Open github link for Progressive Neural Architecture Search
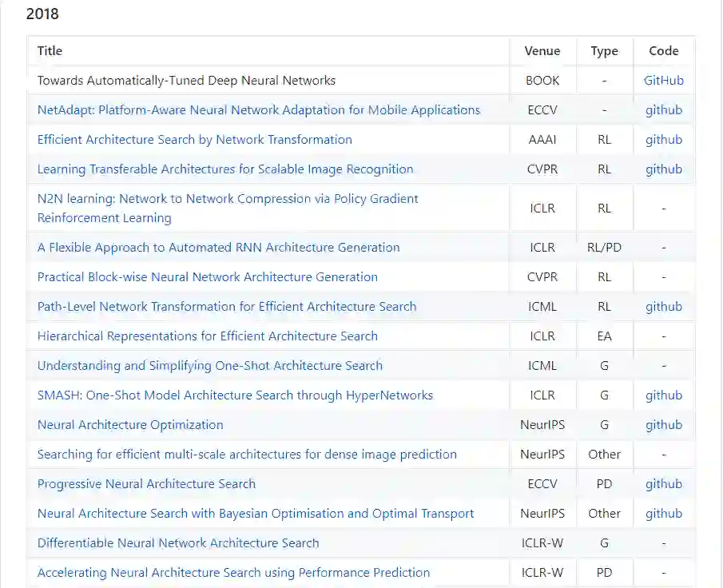This screenshot has height=588, width=723. coord(664,484)
